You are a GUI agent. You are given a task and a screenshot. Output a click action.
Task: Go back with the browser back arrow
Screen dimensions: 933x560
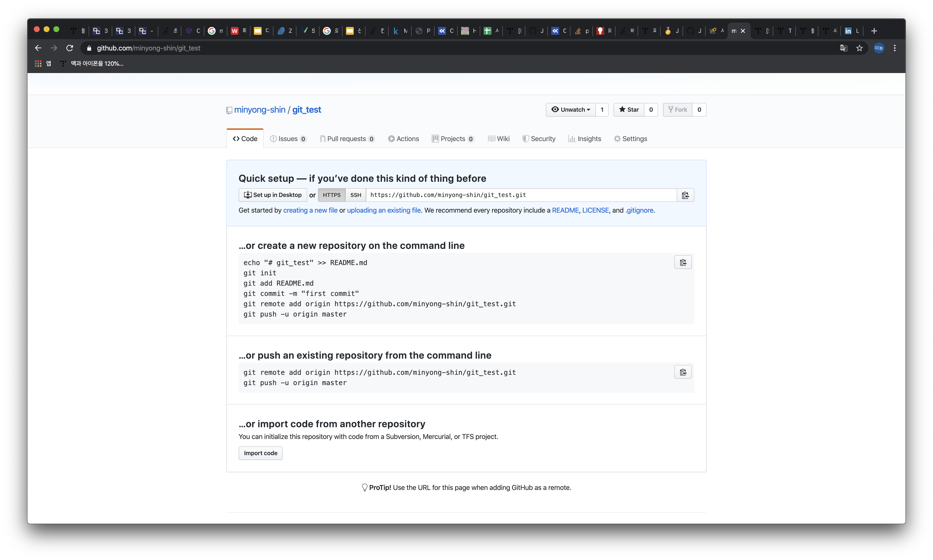point(38,48)
